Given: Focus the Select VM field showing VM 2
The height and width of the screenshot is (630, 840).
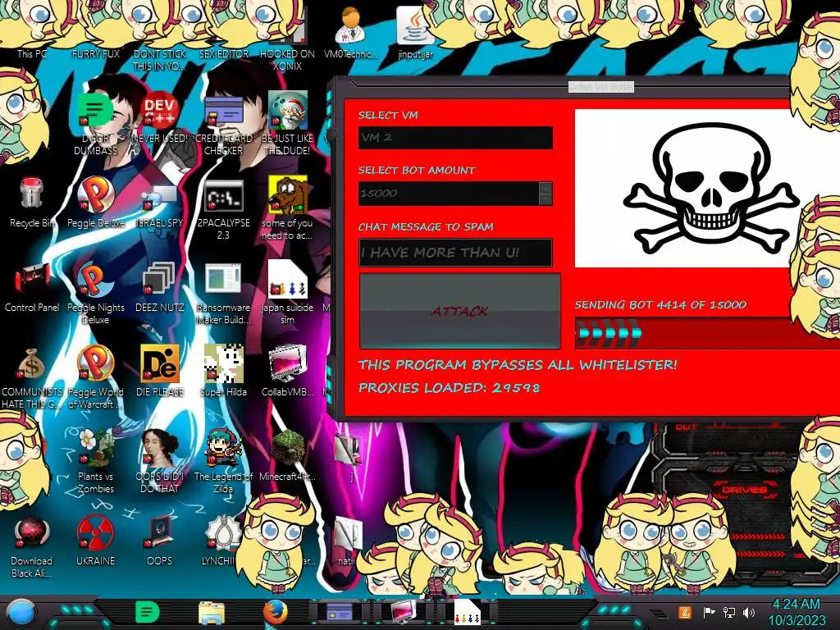Looking at the screenshot, I should pos(455,138).
